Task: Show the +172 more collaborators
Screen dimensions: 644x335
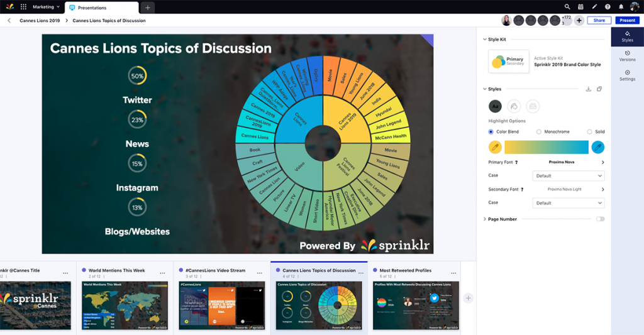Action: click(567, 20)
